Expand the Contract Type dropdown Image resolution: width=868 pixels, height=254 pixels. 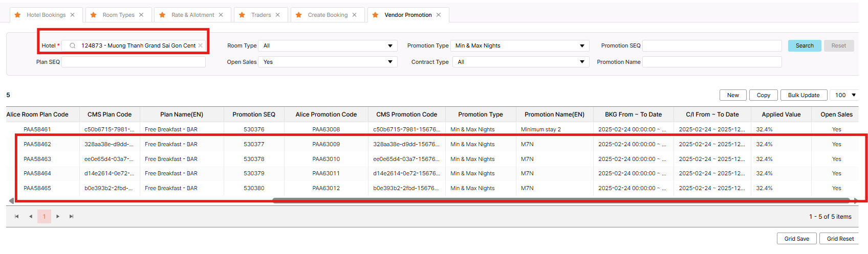[520, 62]
